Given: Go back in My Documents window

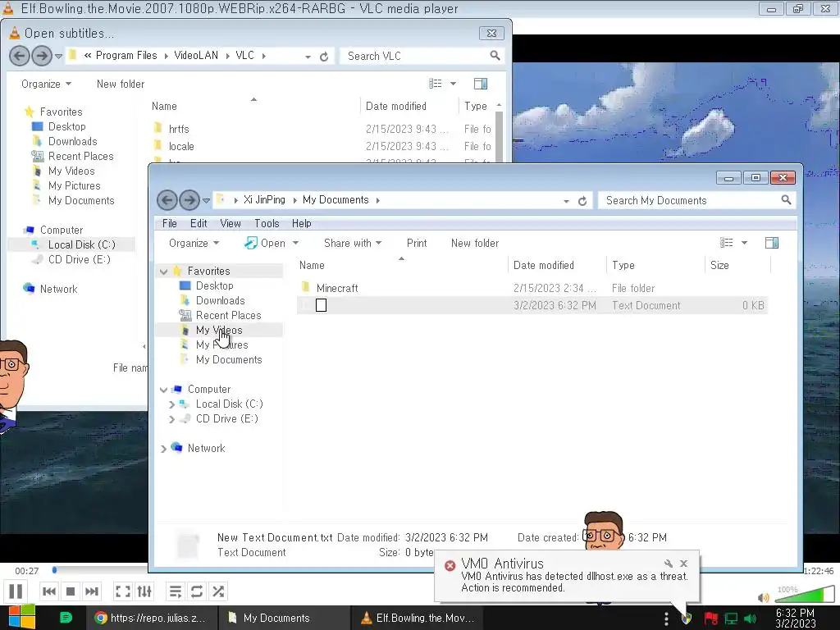Looking at the screenshot, I should 167,200.
